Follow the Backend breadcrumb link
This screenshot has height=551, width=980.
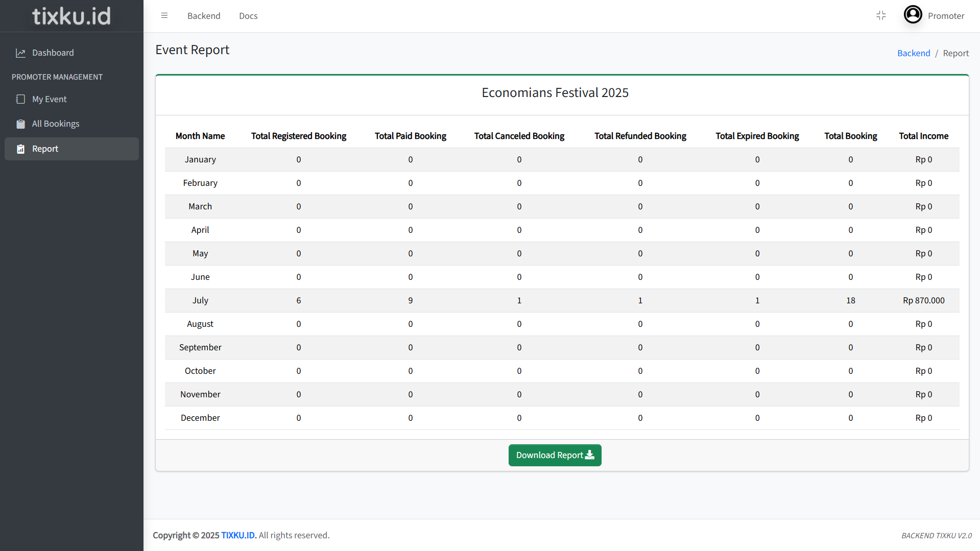point(914,53)
